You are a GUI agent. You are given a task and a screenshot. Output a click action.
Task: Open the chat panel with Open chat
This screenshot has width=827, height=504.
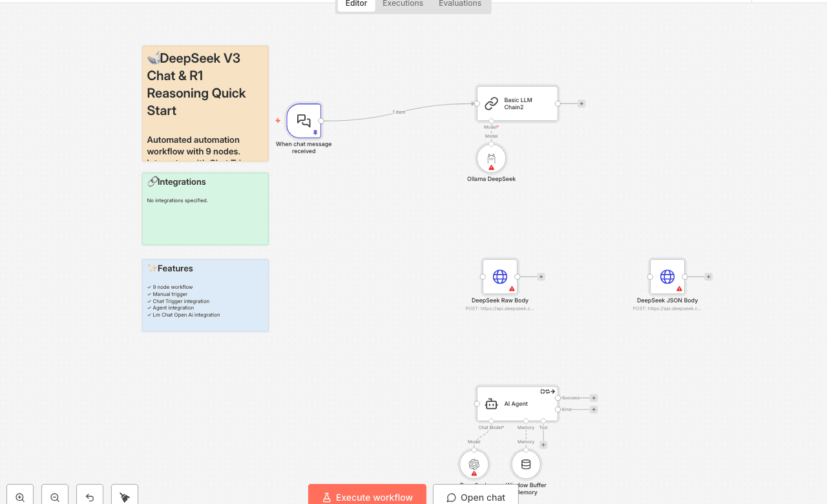coord(476,497)
